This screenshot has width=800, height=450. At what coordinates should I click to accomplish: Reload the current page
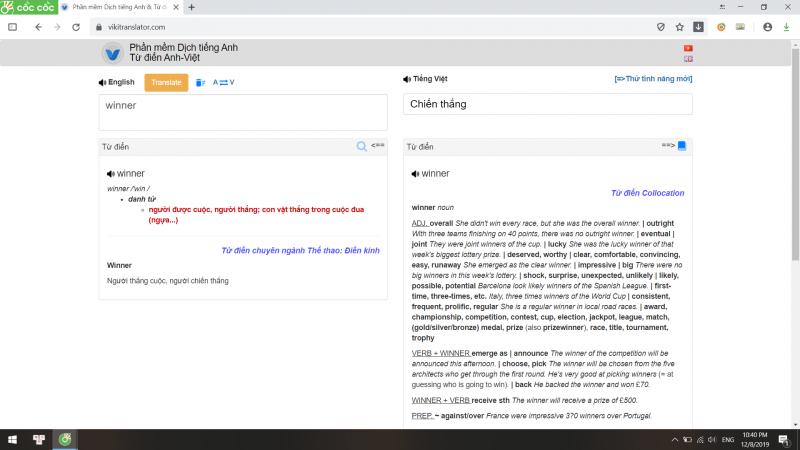pyautogui.click(x=76, y=27)
